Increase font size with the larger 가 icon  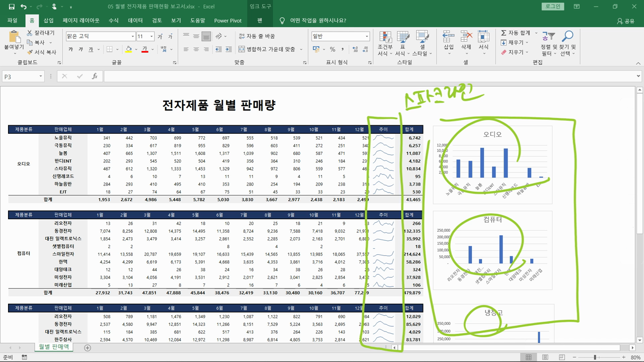[160, 36]
